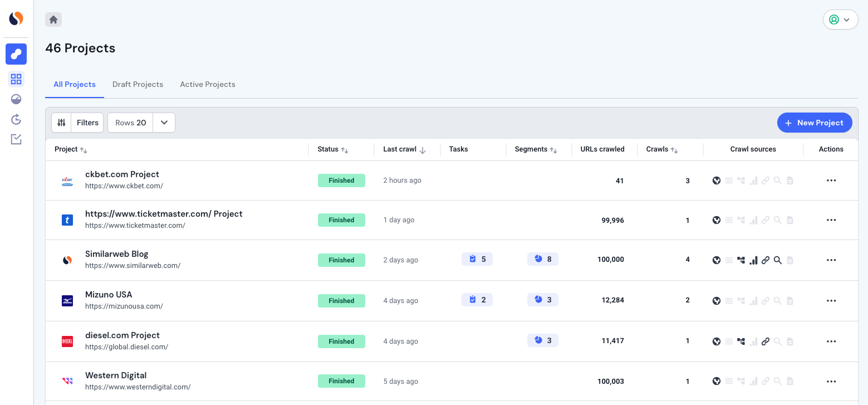Open the projects grid icon in sidebar
This screenshot has width=868, height=405.
16,79
